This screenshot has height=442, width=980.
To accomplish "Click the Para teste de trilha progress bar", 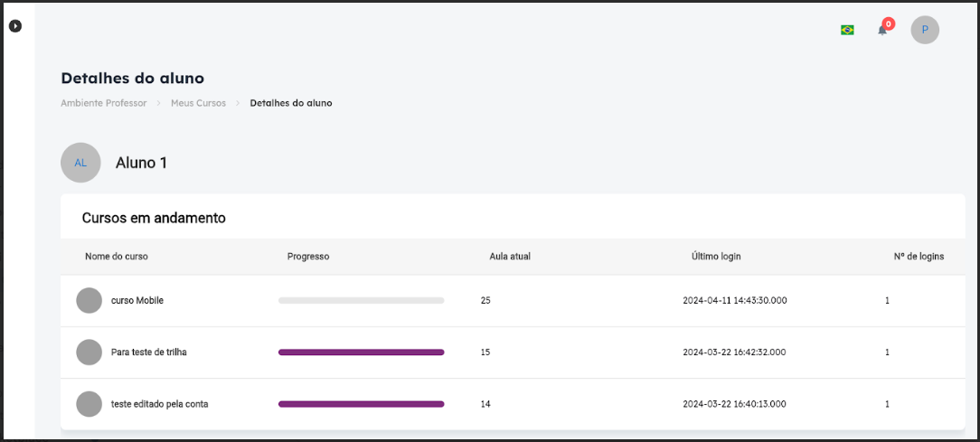I will (362, 353).
